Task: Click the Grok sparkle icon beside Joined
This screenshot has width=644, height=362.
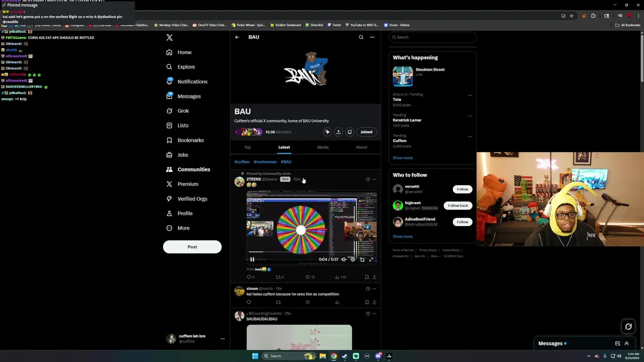Action: tap(328, 132)
